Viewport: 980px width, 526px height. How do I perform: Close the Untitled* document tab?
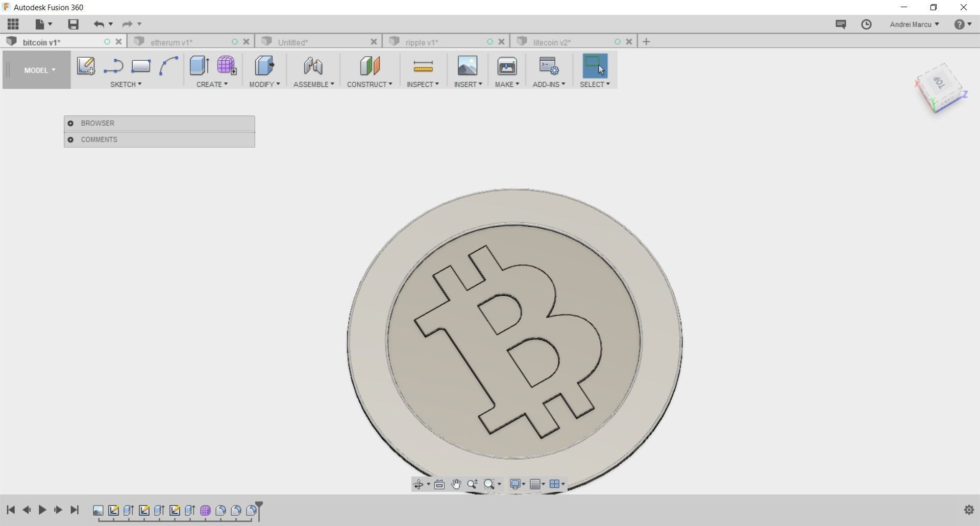(x=374, y=42)
